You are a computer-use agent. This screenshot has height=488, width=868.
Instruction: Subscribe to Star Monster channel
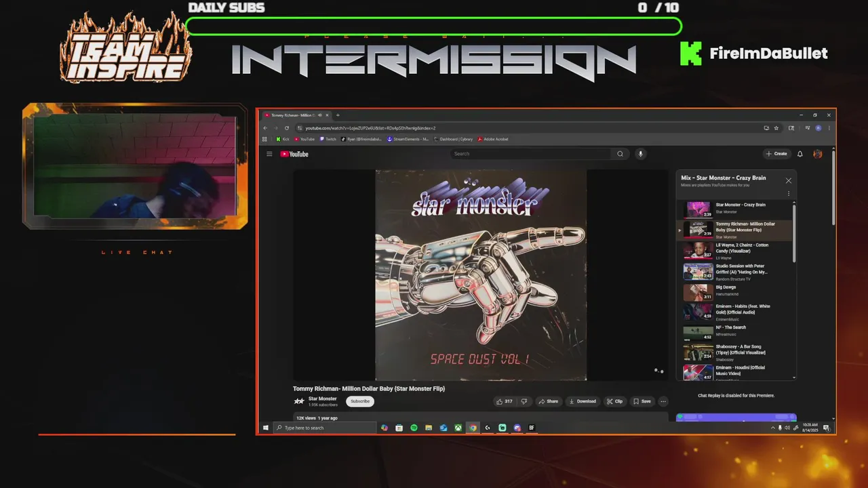[360, 401]
